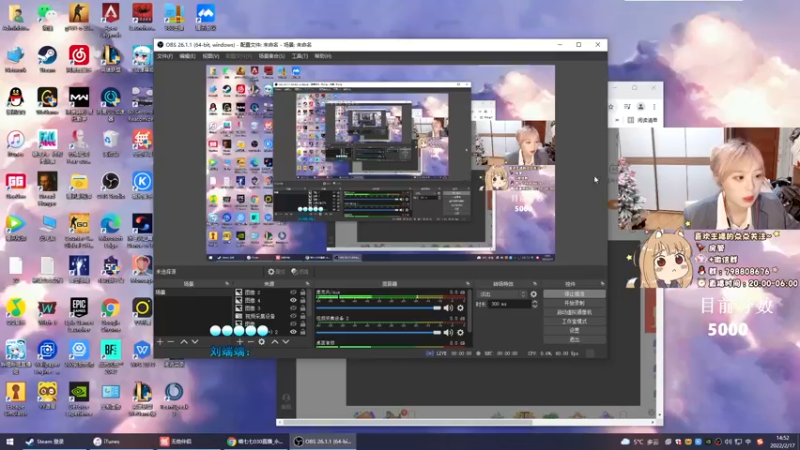Pop out the Scenes (场景) dock panel
Viewport: 800px width, 450px height.
tap(227, 283)
